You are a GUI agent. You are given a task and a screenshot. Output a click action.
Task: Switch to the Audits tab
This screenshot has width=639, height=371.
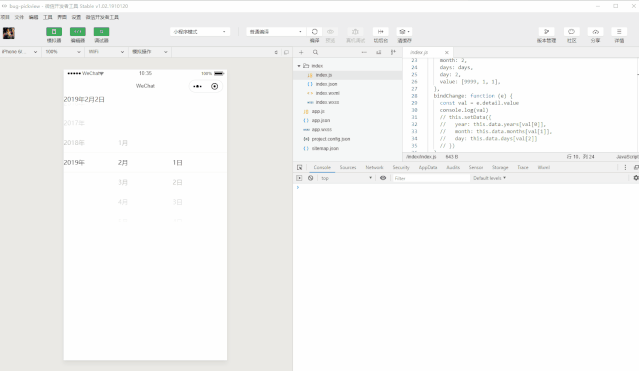[453, 168]
